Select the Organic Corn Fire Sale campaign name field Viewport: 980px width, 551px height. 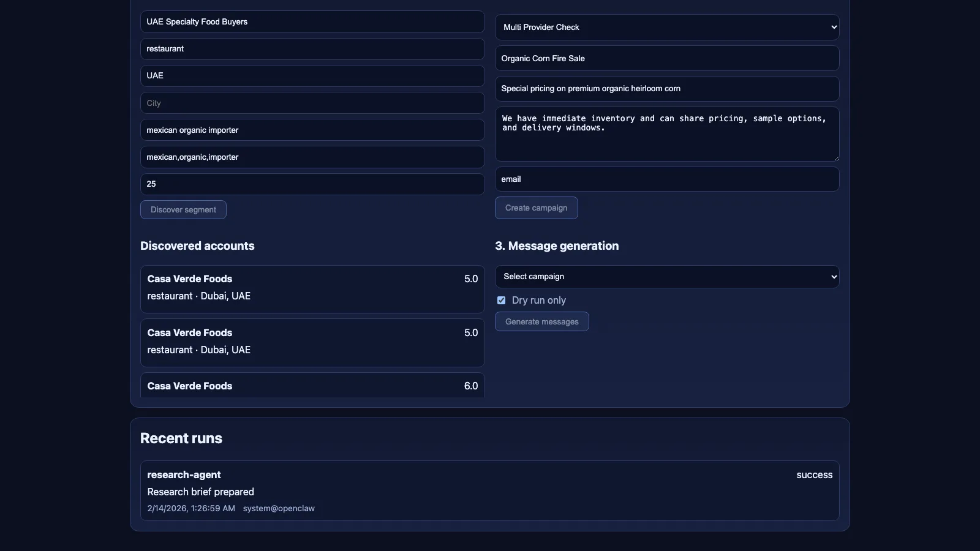point(667,58)
